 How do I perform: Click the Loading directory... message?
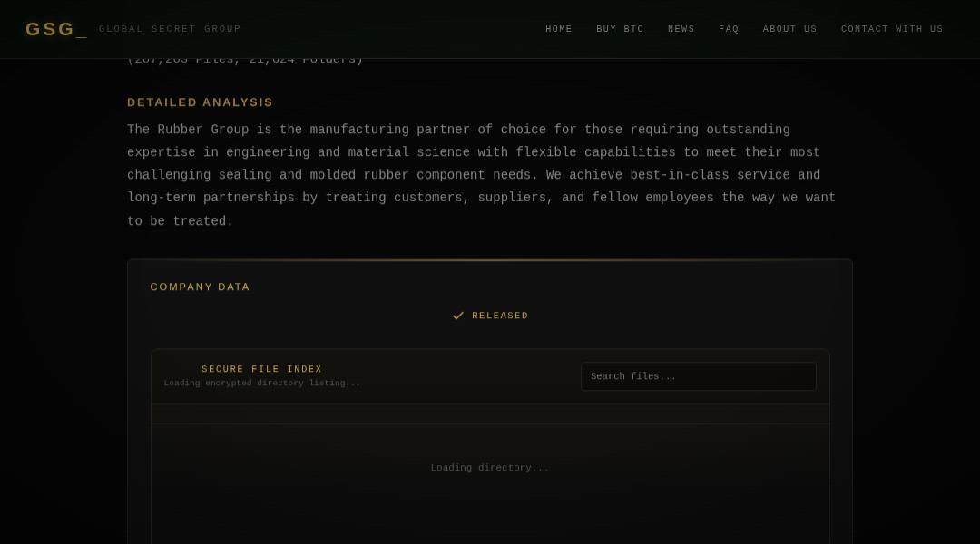[490, 468]
